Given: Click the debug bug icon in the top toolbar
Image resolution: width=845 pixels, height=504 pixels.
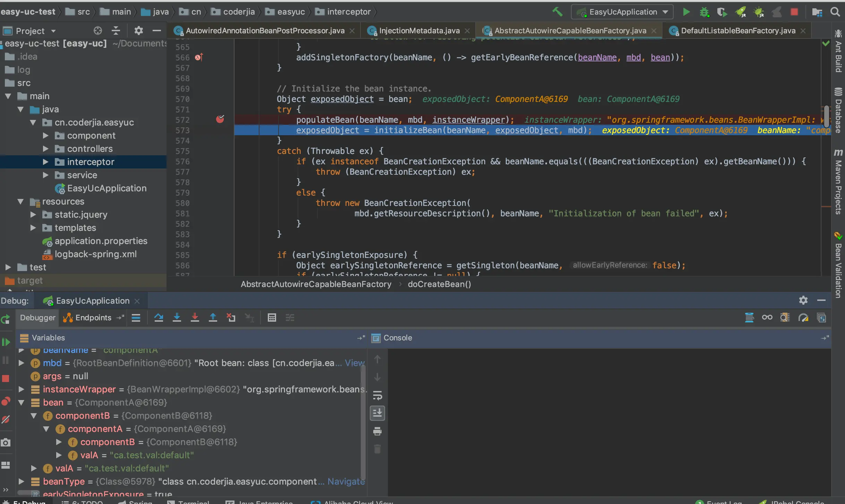Looking at the screenshot, I should (x=704, y=12).
